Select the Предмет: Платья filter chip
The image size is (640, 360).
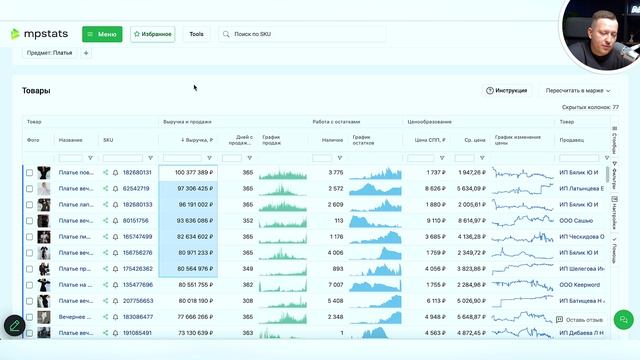[x=49, y=53]
